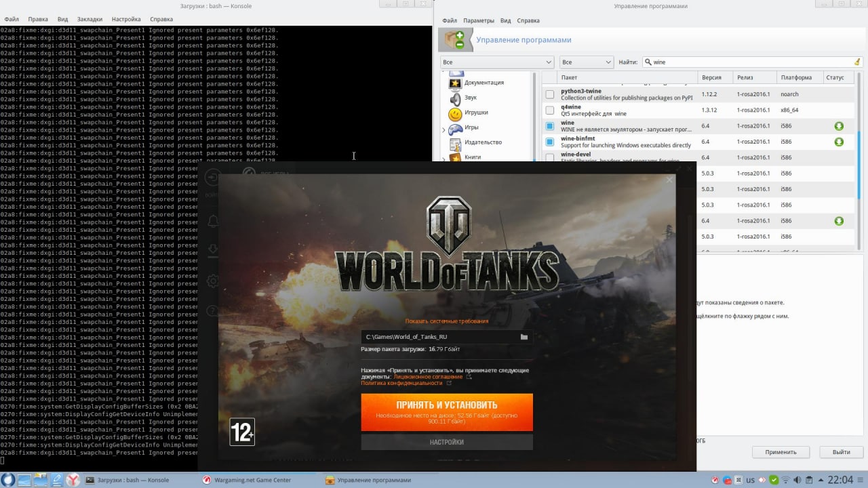The image size is (868, 488).
Task: Check the q4wine package checkbox
Action: tap(550, 110)
